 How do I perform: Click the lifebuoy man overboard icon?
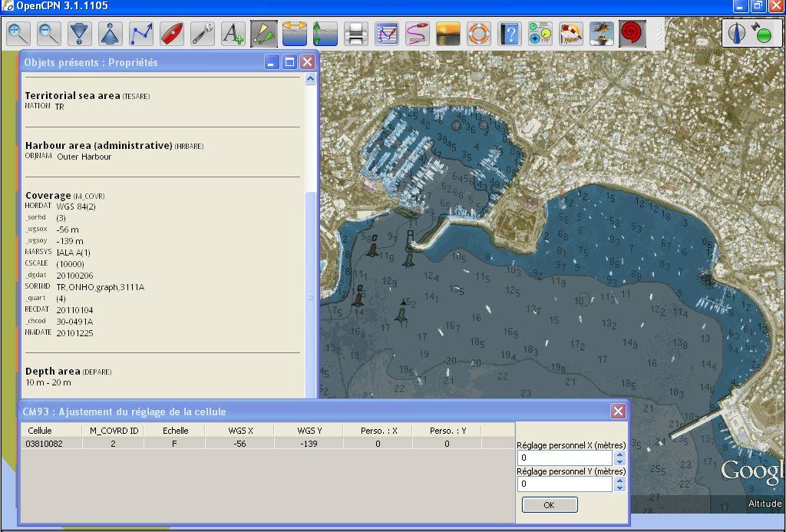(x=478, y=34)
